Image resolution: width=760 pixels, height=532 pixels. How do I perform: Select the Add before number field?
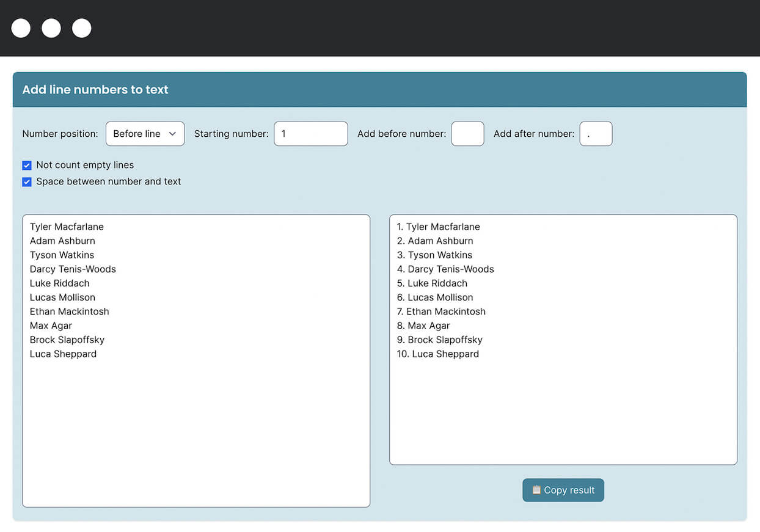(x=467, y=133)
